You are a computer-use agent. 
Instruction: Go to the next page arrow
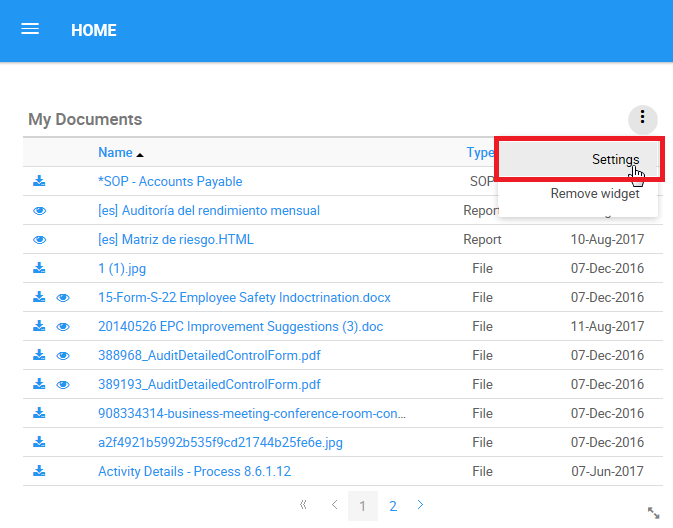420,505
